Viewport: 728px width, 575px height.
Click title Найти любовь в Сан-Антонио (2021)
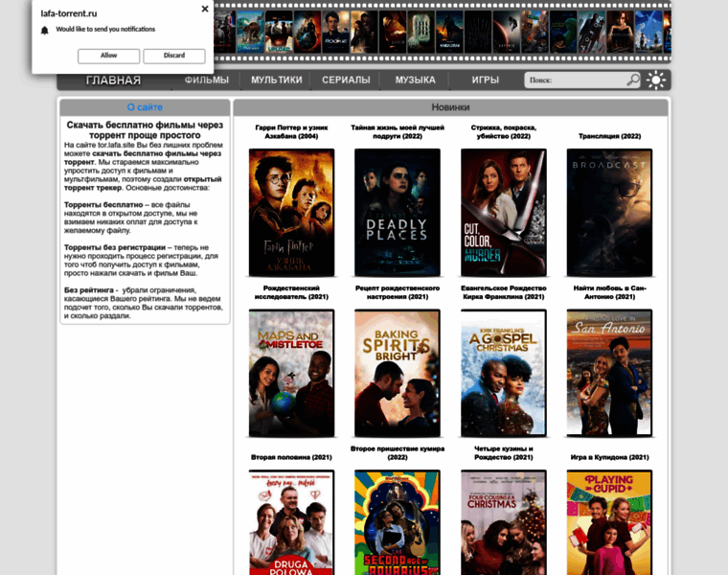tap(609, 292)
